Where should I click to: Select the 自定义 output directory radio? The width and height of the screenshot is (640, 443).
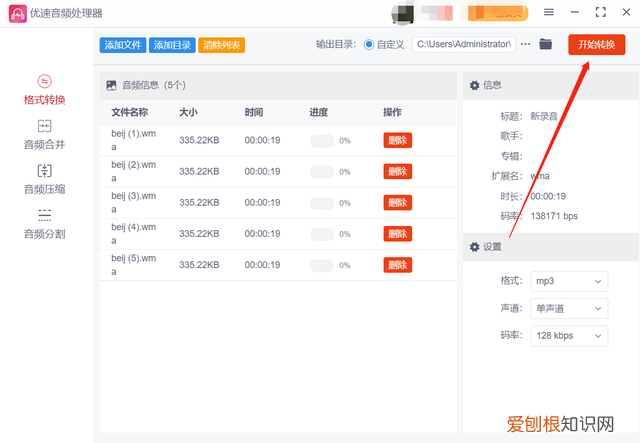[x=369, y=45]
